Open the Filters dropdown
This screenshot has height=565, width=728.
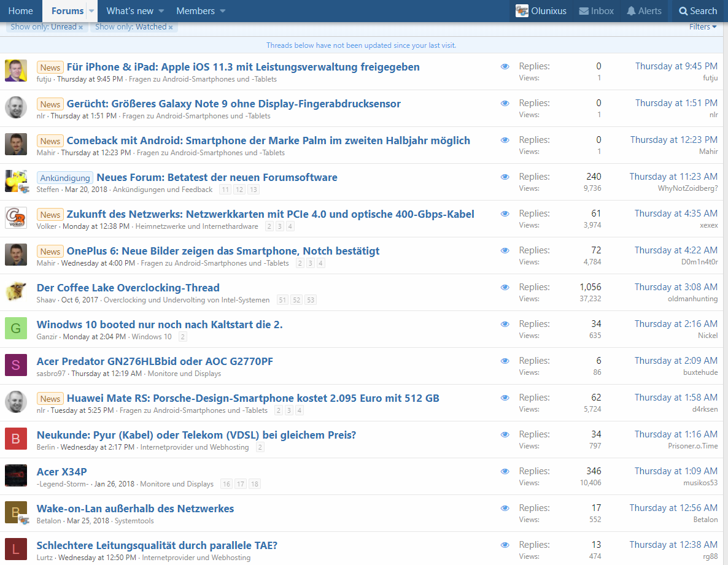tap(703, 27)
